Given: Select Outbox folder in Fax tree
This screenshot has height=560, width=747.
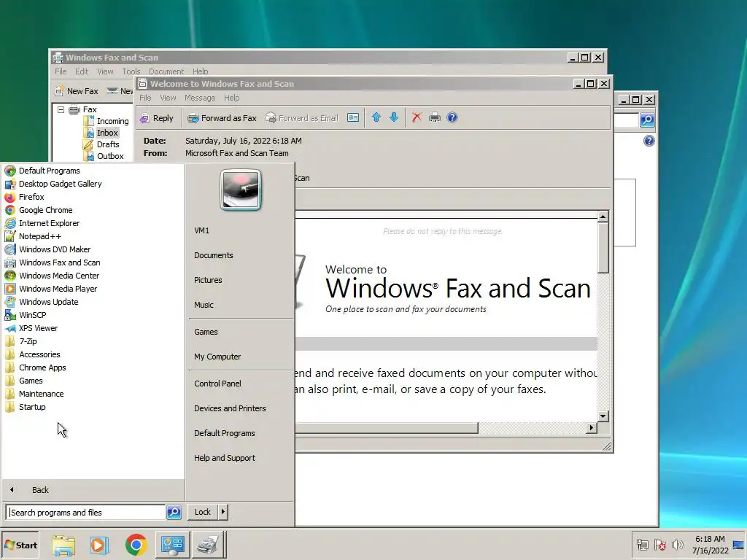Looking at the screenshot, I should click(x=104, y=156).
